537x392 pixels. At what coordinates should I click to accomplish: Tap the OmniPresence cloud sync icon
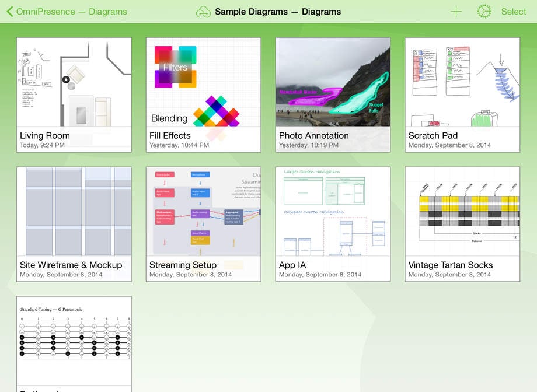point(203,12)
